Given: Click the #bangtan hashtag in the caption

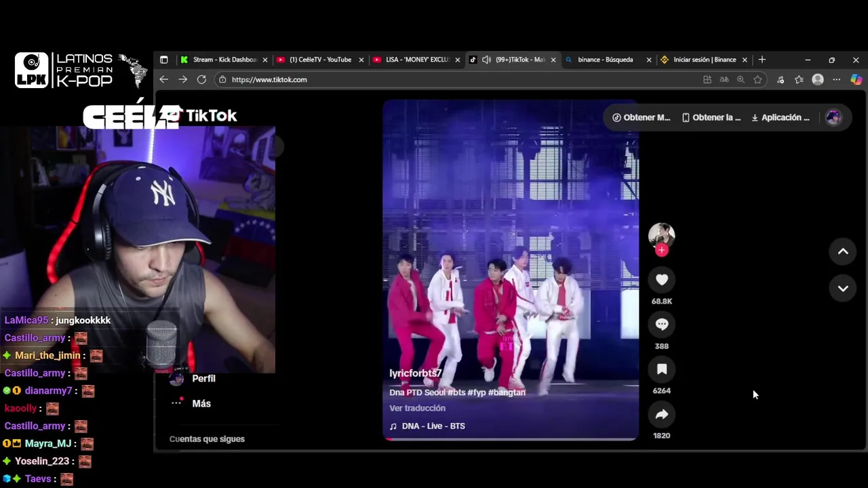Looking at the screenshot, I should pos(507,392).
